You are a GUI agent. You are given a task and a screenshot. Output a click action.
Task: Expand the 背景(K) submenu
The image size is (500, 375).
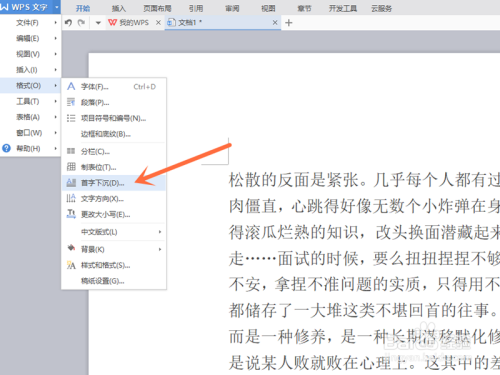tap(114, 249)
